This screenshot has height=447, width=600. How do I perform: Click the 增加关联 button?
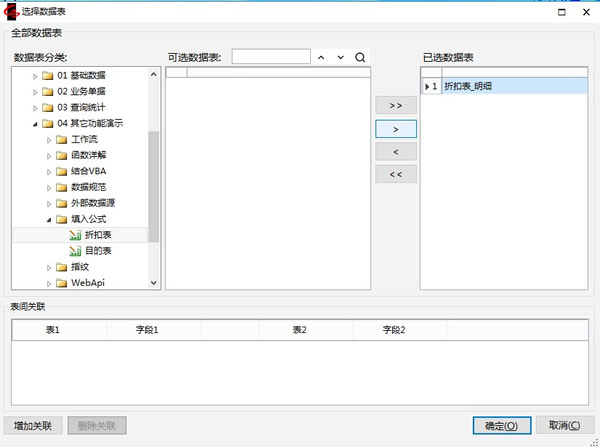(34, 425)
